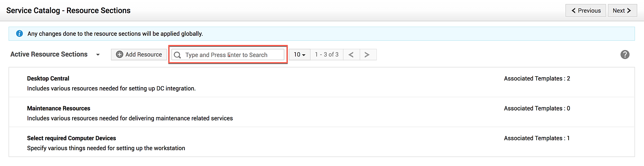Click Associated Templates : 1 for Computer Devices

[537, 138]
